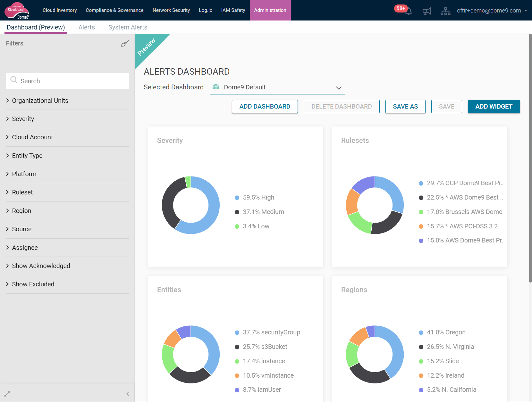532x402 pixels.
Task: Click the Severity donut chart
Action: pos(191,205)
